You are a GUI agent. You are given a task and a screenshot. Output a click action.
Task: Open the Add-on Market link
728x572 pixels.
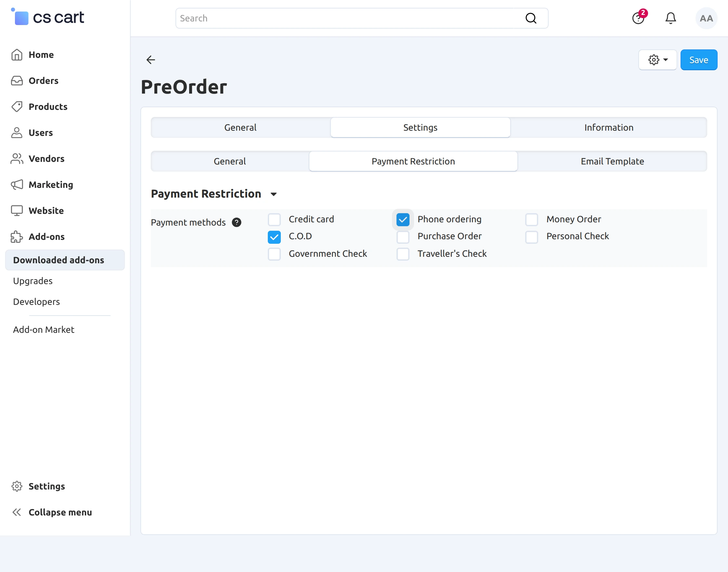pyautogui.click(x=44, y=330)
